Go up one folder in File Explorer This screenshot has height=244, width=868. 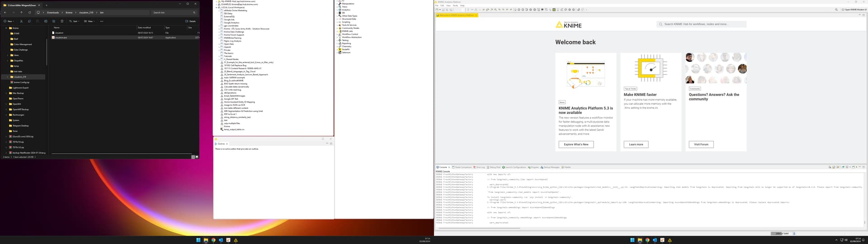click(21, 13)
